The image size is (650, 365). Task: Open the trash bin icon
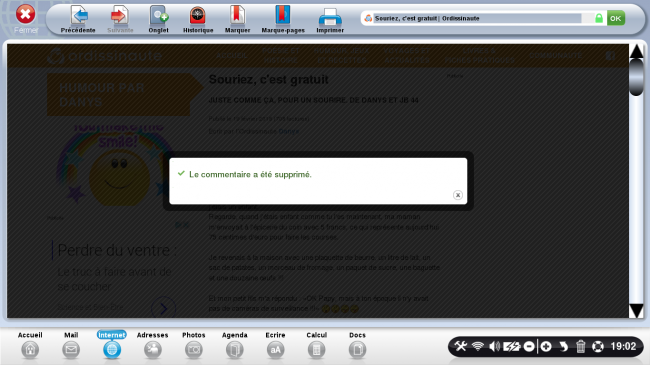[581, 346]
